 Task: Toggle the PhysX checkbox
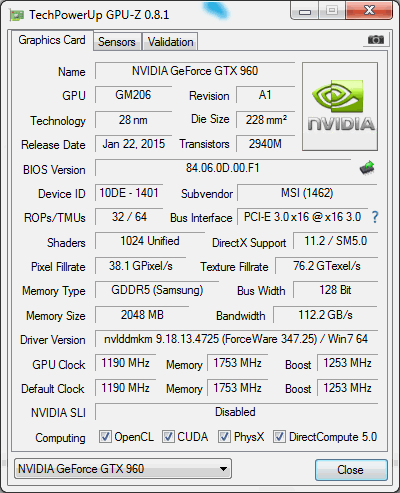pyautogui.click(x=224, y=437)
